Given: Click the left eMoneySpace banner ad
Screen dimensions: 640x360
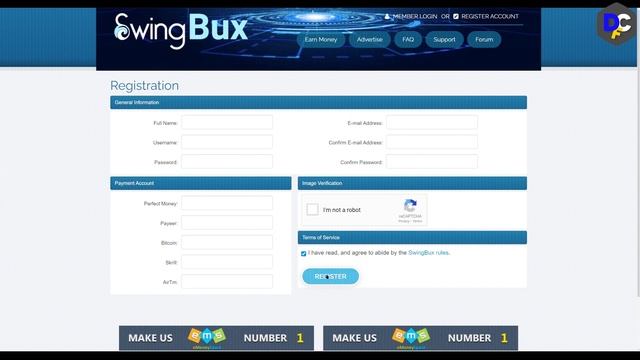Looking at the screenshot, I should click(x=216, y=338).
